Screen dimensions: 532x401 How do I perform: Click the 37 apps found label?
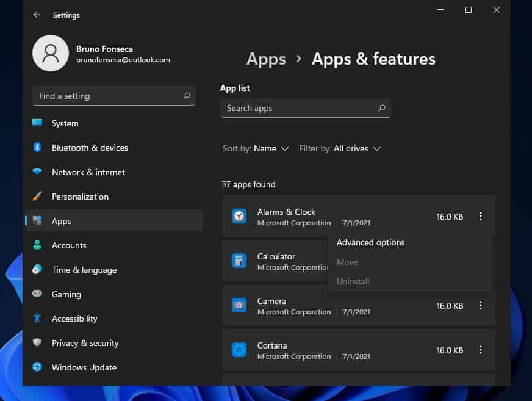(x=248, y=184)
